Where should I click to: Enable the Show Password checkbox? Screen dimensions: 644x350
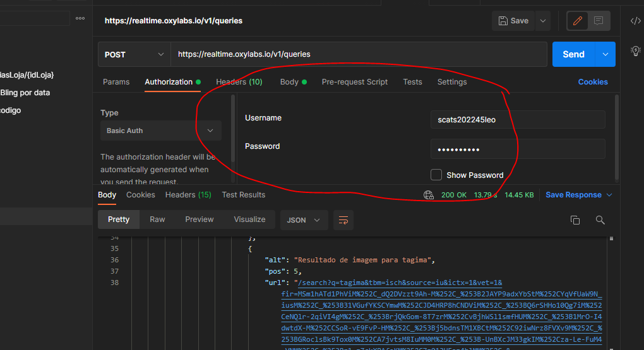[x=436, y=175]
